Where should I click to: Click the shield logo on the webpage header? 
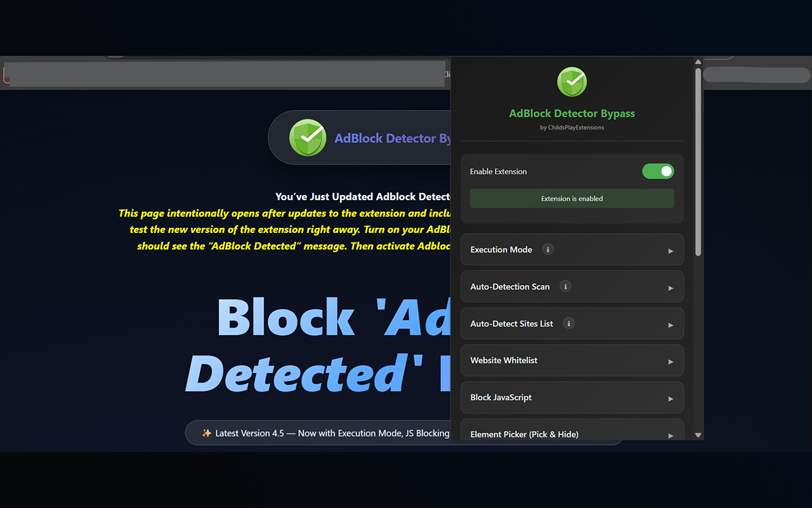point(308,138)
